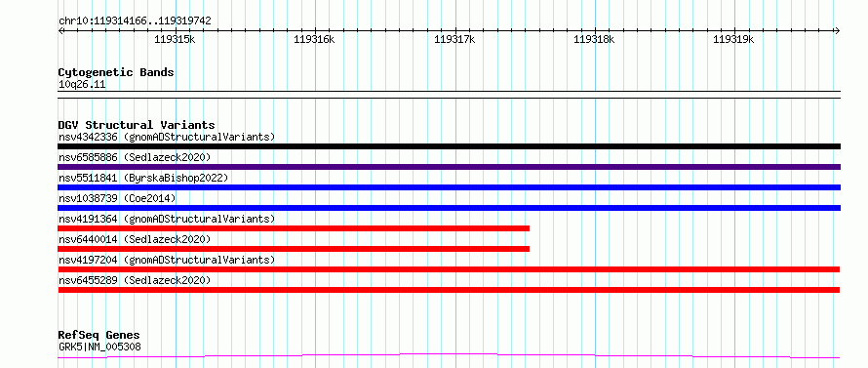
Task: Click the nsv5511841 ByrskaBishop2022 label
Action: pyautogui.click(x=143, y=178)
